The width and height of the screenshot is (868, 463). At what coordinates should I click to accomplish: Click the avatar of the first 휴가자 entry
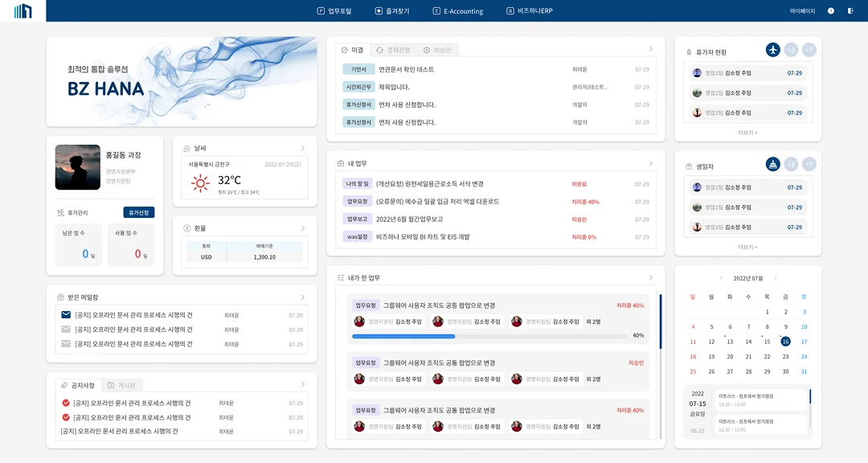coord(697,72)
